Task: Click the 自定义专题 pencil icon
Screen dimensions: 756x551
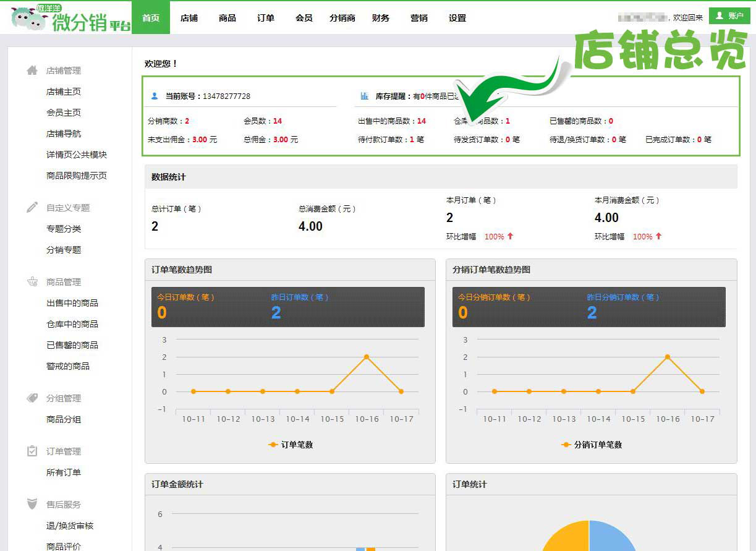Action: [x=32, y=208]
